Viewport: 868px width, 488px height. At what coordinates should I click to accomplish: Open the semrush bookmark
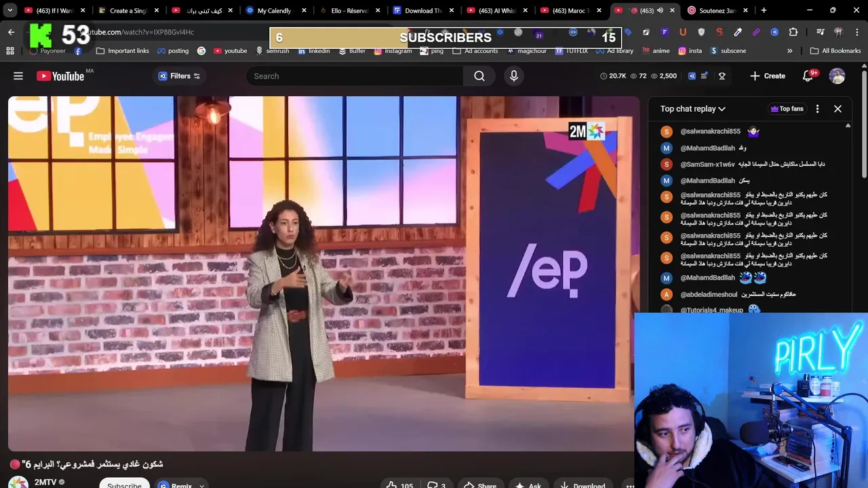[x=272, y=51]
